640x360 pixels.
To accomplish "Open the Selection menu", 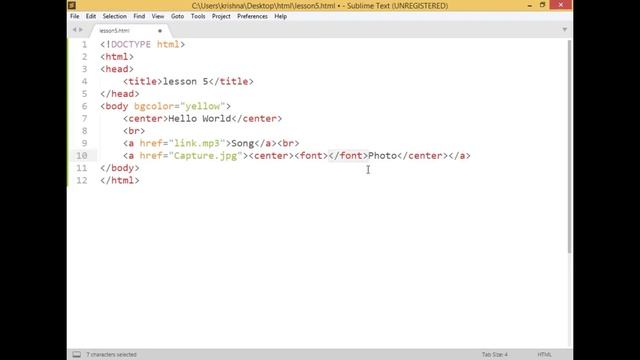I will [x=114, y=16].
